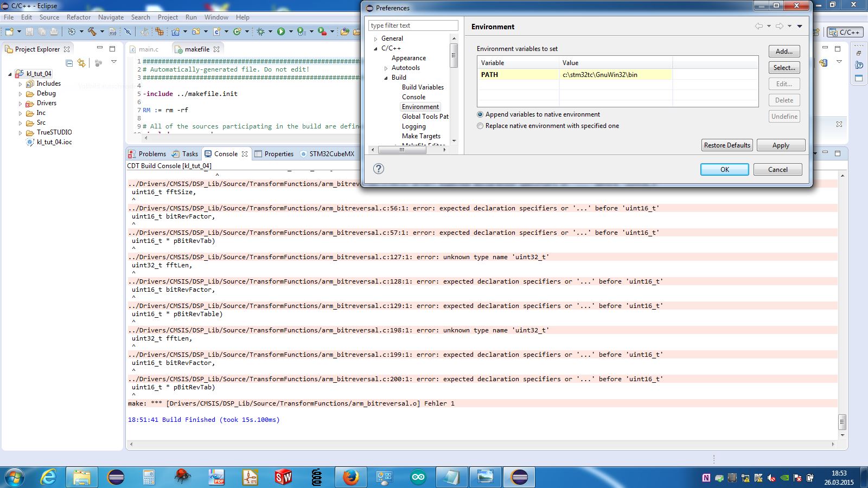
Task: Open the Refactor menu
Action: pos(79,17)
